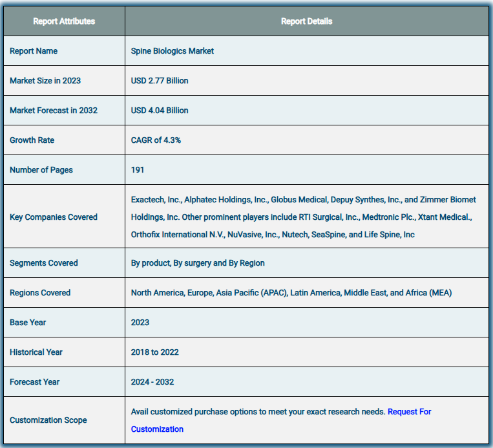The height and width of the screenshot is (448, 493).
Task: Select the North America, Europe regions cell
Action: [291, 293]
